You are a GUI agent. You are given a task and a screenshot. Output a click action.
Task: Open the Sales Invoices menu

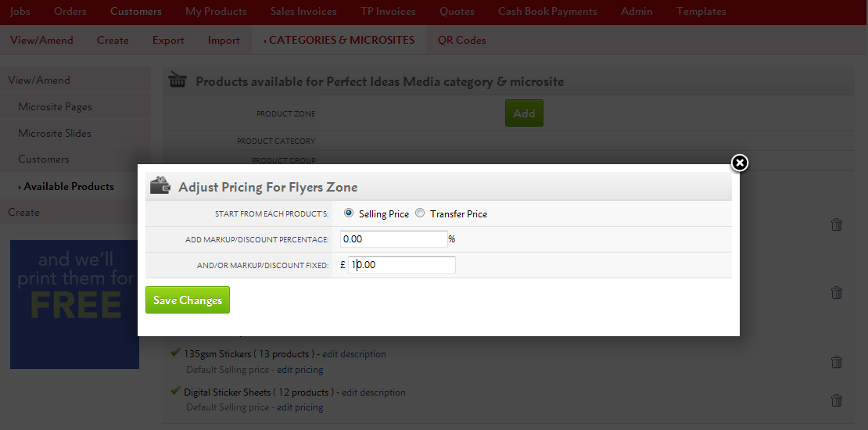tap(303, 12)
